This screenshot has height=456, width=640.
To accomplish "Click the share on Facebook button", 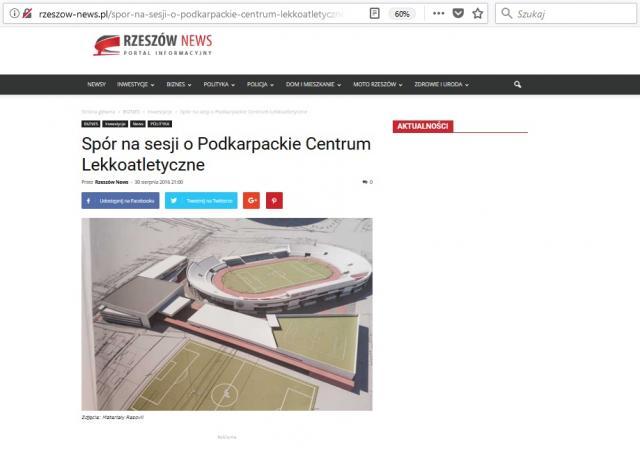I will tap(120, 200).
